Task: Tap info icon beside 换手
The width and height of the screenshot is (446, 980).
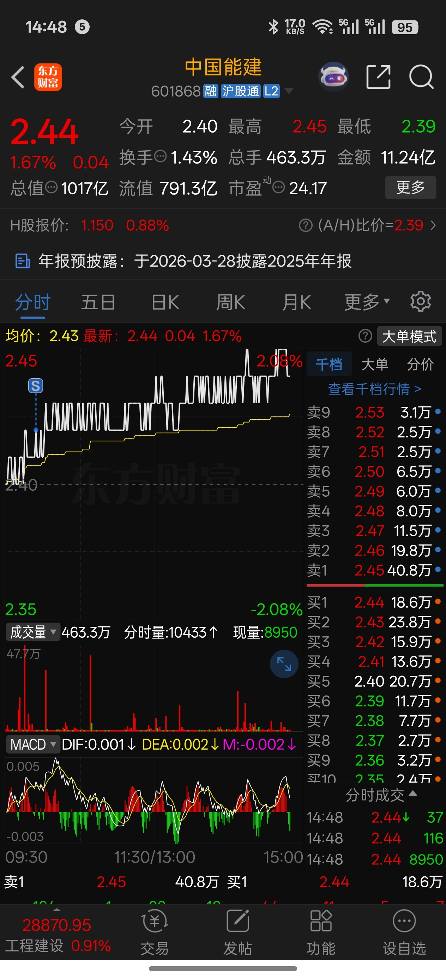Action: pyautogui.click(x=160, y=156)
